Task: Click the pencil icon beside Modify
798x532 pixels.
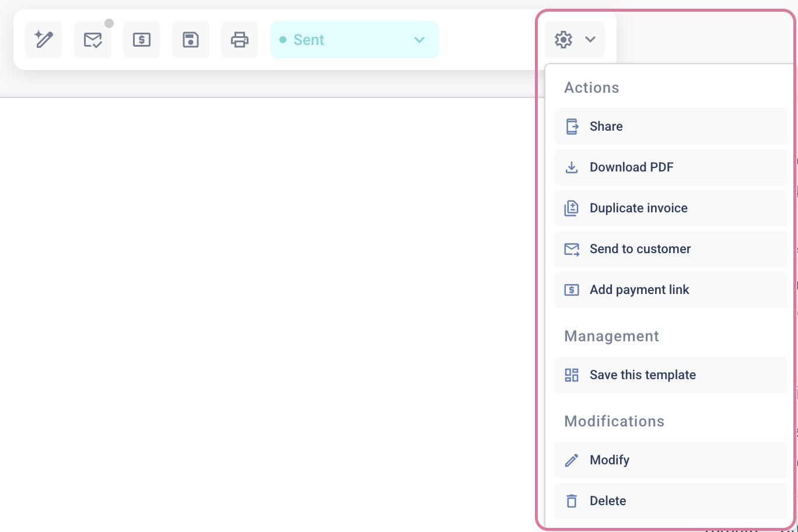Action: tap(571, 460)
